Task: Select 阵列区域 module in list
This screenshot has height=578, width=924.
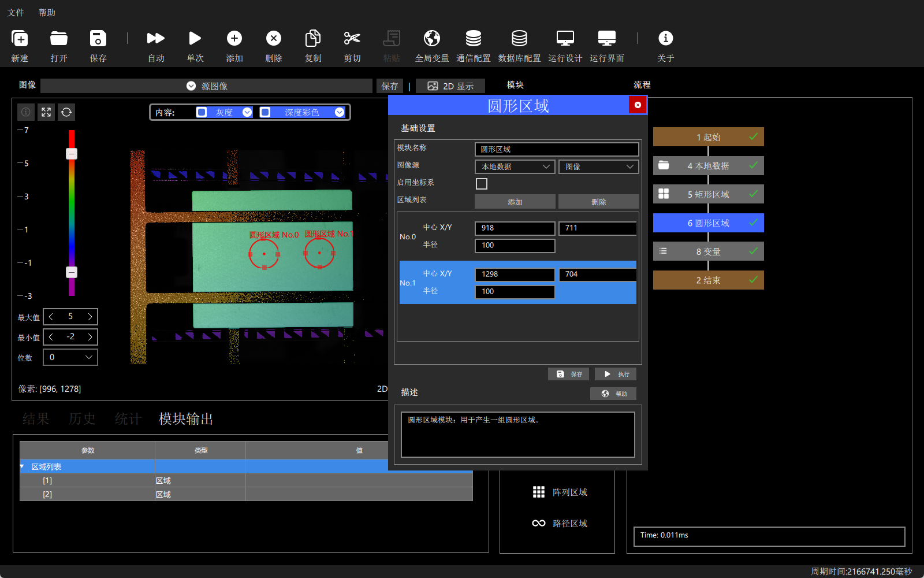Action: coord(559,492)
